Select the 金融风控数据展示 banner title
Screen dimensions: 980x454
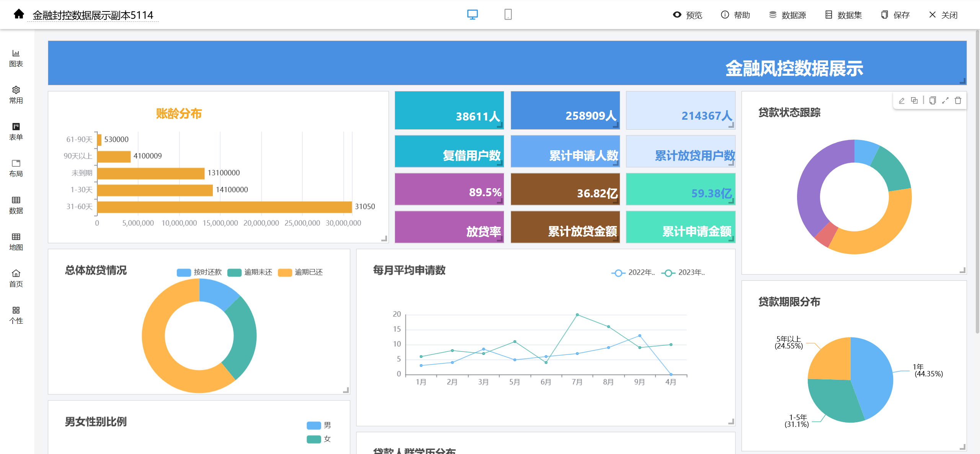(794, 69)
